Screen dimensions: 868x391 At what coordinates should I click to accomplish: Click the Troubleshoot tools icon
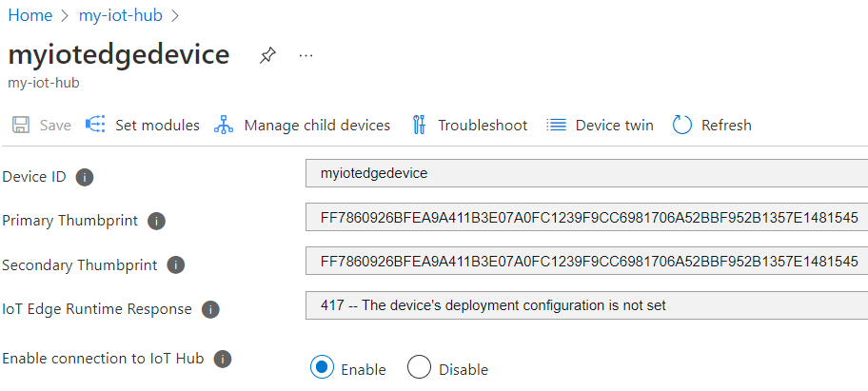pyautogui.click(x=419, y=125)
